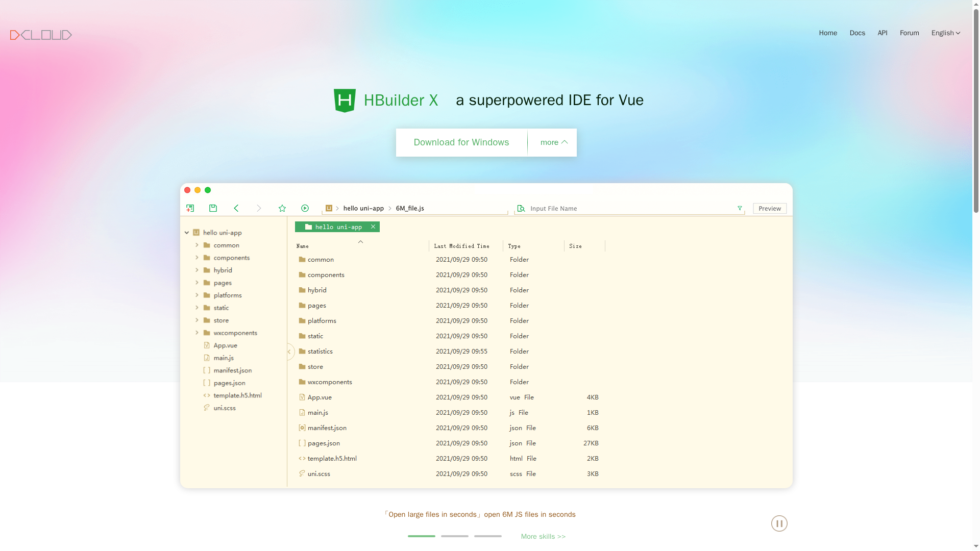This screenshot has height=551, width=980.
Task: Open the English language dropdown
Action: click(946, 33)
